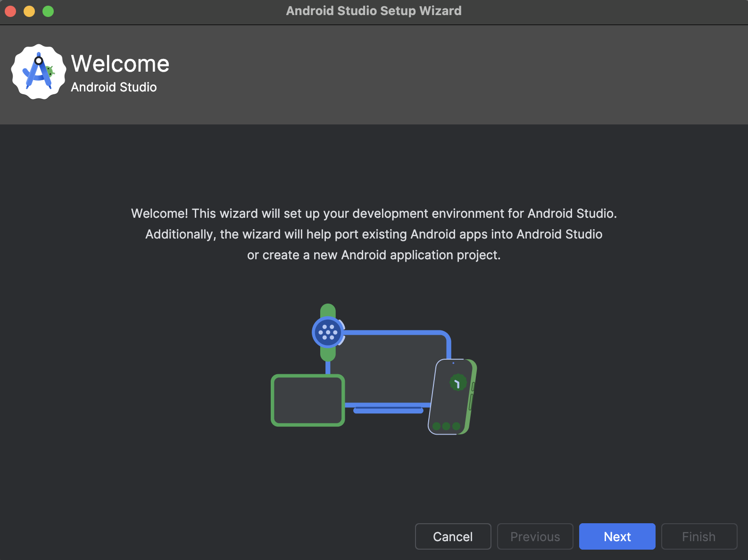Viewport: 748px width, 560px height.
Task: Click the Android Studio compass logo
Action: click(x=39, y=72)
